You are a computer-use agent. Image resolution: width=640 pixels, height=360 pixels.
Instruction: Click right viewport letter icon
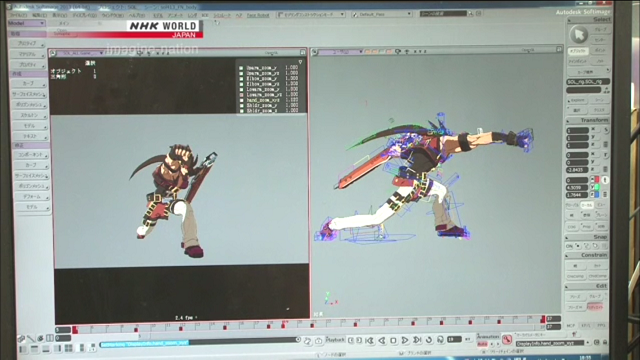314,52
